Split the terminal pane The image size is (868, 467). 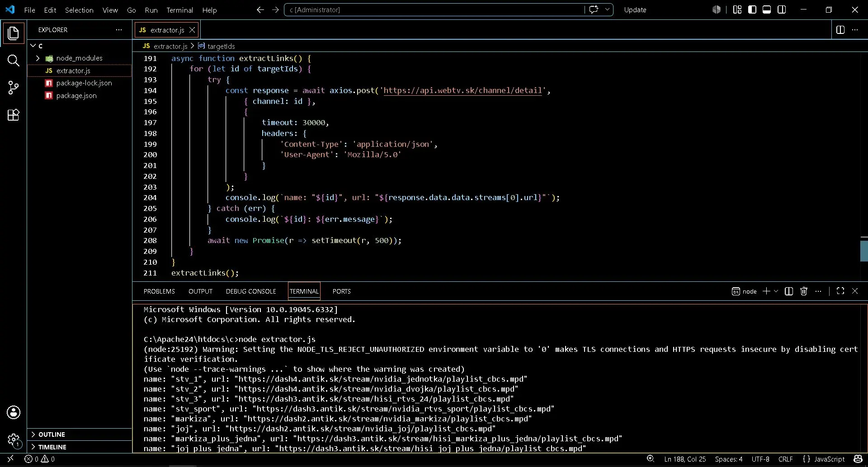[x=789, y=291]
